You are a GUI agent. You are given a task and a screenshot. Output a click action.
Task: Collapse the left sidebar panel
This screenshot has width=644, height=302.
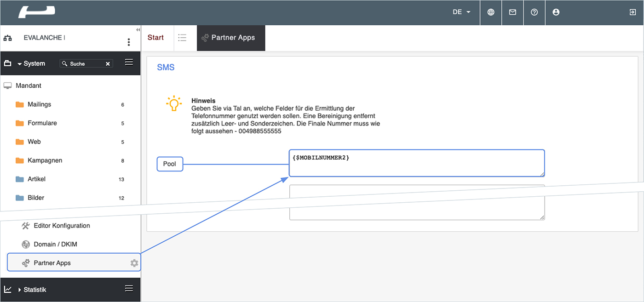(x=138, y=30)
